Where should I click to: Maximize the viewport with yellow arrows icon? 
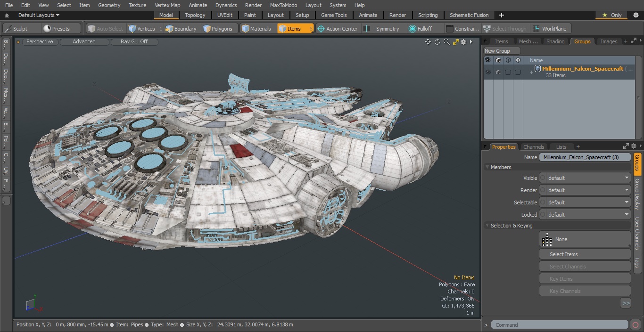pyautogui.click(x=455, y=42)
